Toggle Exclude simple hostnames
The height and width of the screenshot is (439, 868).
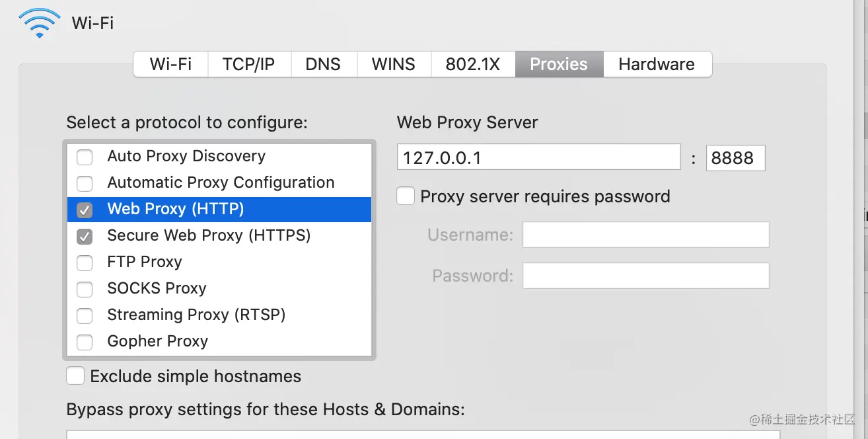(x=75, y=376)
